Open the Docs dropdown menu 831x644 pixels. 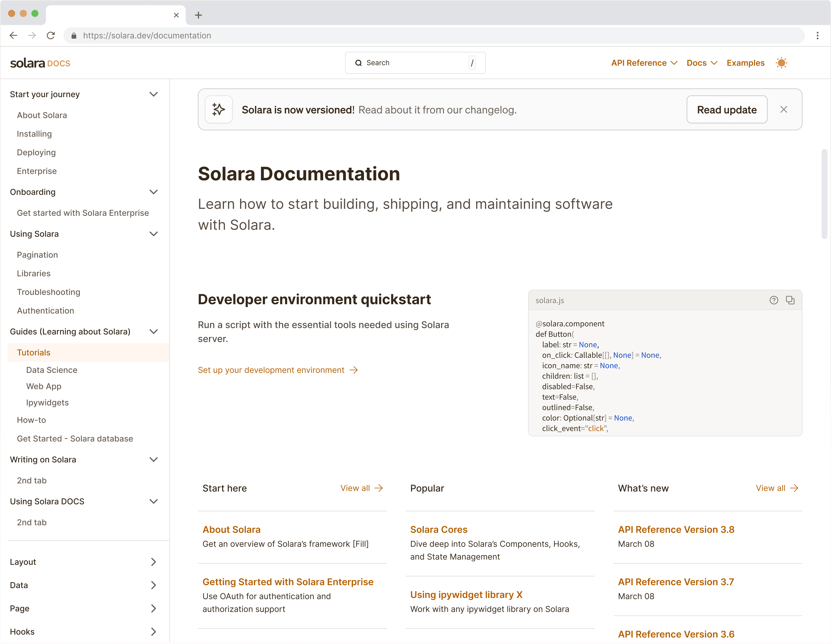(702, 63)
